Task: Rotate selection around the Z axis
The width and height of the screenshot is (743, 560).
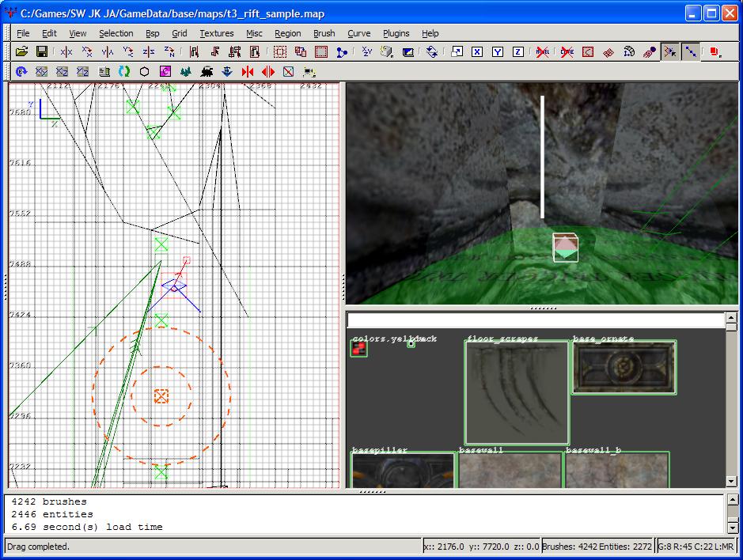Action: coord(169,51)
